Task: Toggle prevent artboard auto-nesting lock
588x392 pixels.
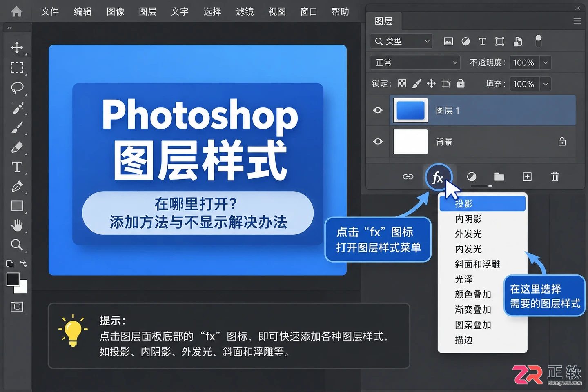Action: point(446,84)
